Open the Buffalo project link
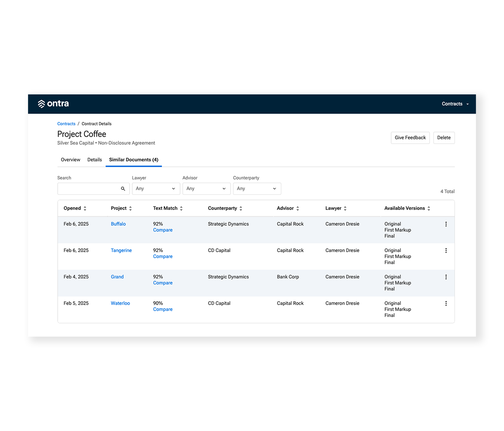The width and height of the screenshot is (504, 431). point(118,224)
